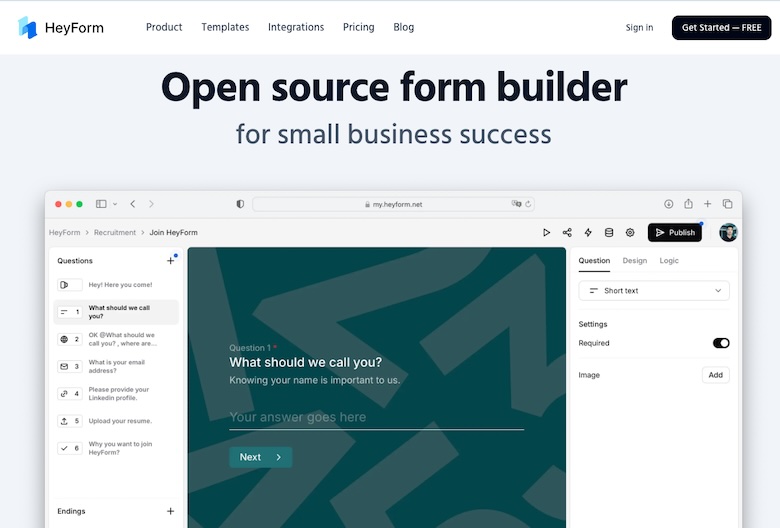Click the browser back arrow
780x528 pixels.
tap(133, 204)
